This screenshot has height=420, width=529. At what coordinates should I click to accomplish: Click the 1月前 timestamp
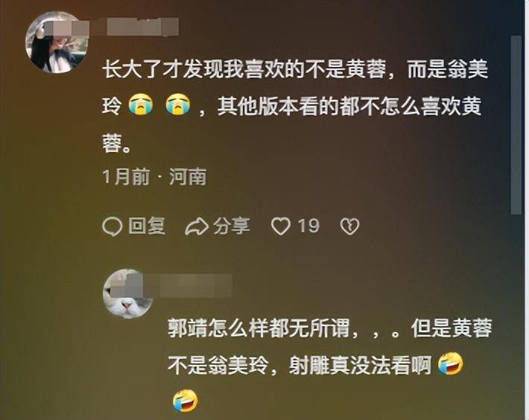pyautogui.click(x=126, y=177)
